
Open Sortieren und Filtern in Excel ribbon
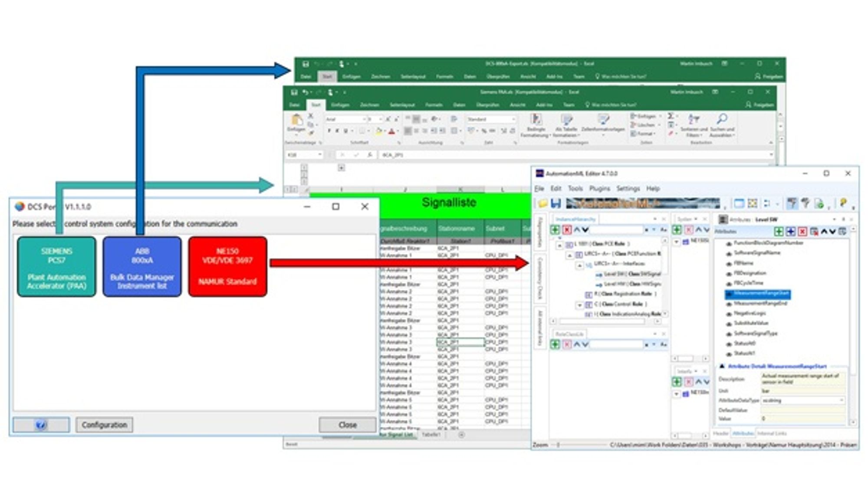click(x=694, y=126)
